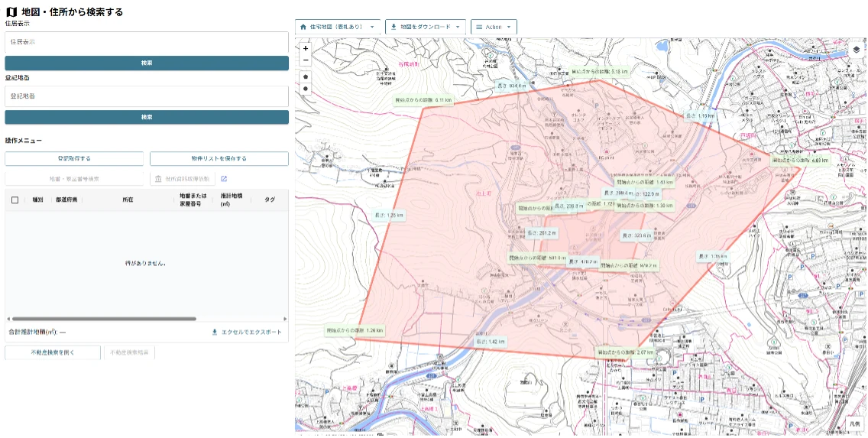The height and width of the screenshot is (438, 868).
Task: Open the 住宅地図（表札あり）map type dropdown
Action: tap(338, 27)
